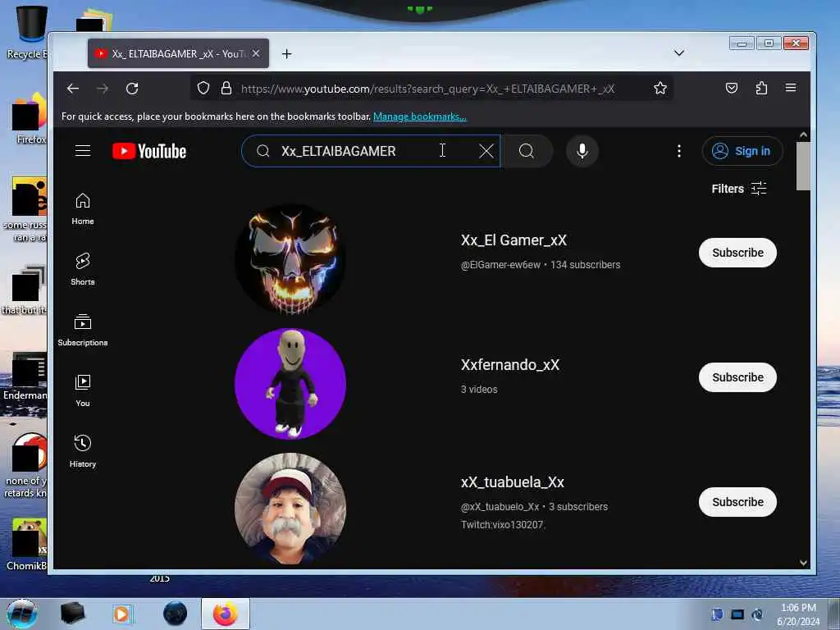Image resolution: width=840 pixels, height=630 pixels.
Task: Go to YouTube home via logo
Action: [x=149, y=151]
